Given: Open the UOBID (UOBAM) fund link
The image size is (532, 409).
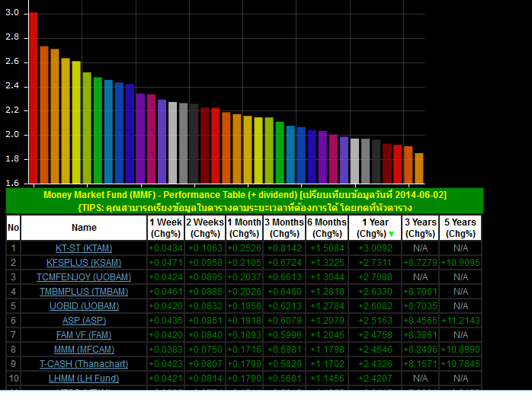Looking at the screenshot, I should tap(84, 306).
